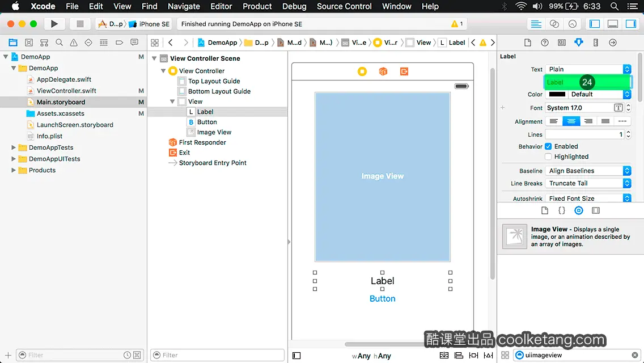Expand the Products folder
The width and height of the screenshot is (644, 363).
point(13,170)
